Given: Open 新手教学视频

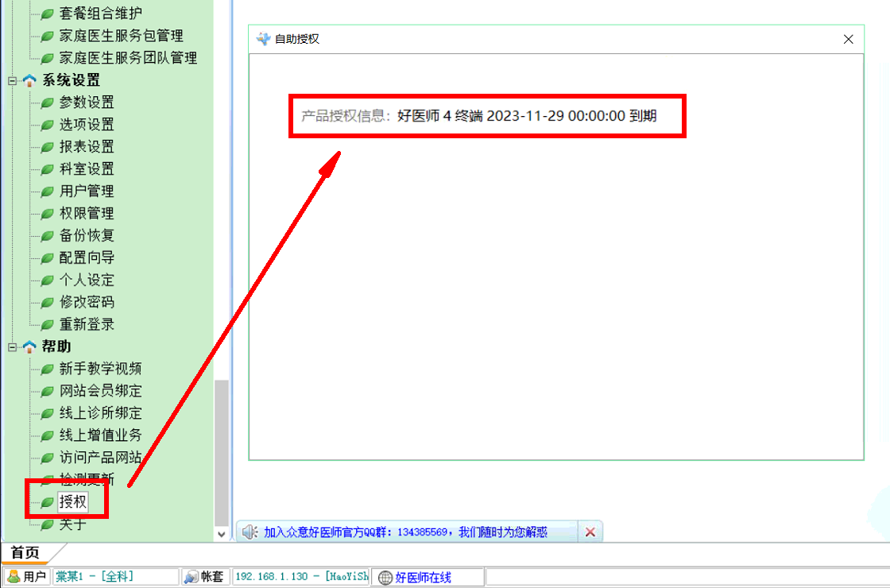Looking at the screenshot, I should click(100, 369).
